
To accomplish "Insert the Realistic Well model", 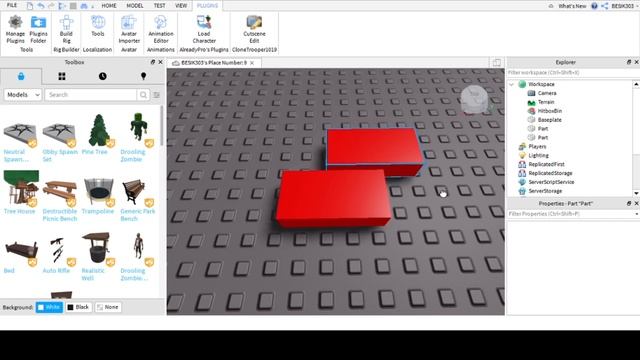I will (98, 248).
